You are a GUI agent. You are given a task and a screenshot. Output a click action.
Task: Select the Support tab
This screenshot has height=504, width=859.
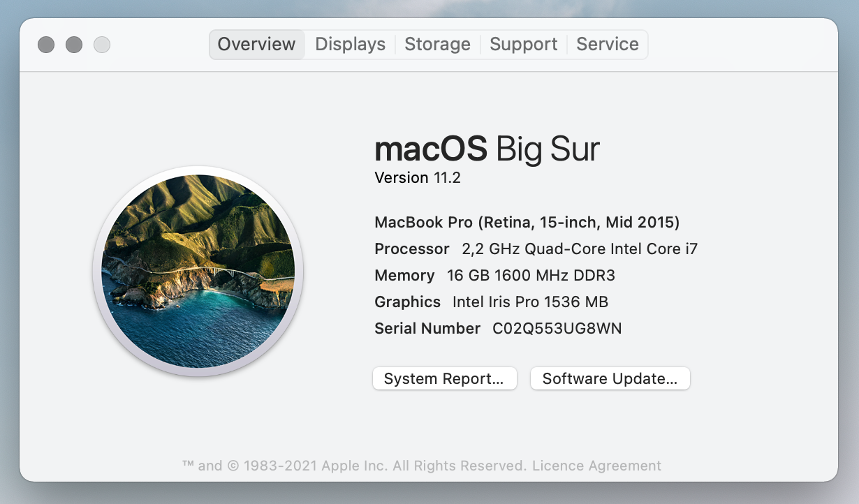[x=523, y=44]
